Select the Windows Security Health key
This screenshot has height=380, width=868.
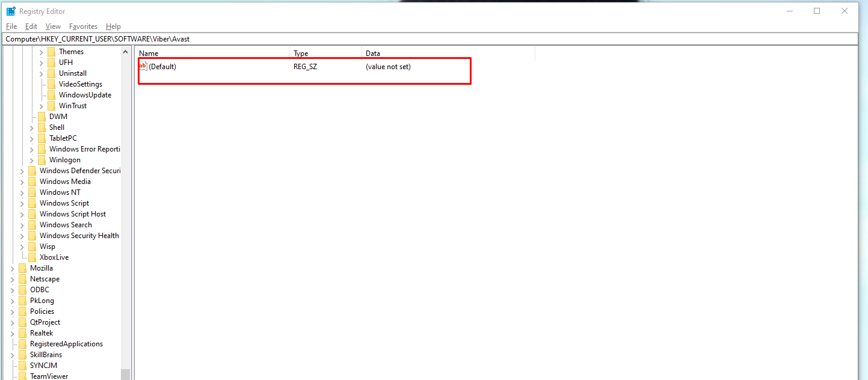coord(79,236)
